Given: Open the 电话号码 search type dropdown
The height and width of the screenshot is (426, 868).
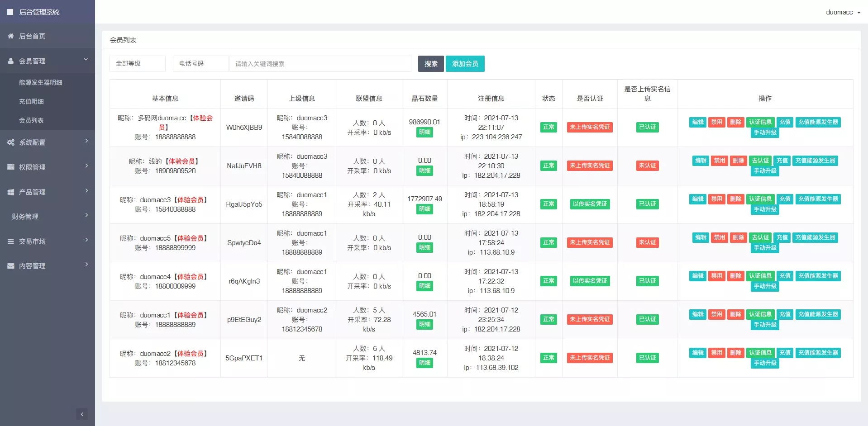Looking at the screenshot, I should point(200,64).
